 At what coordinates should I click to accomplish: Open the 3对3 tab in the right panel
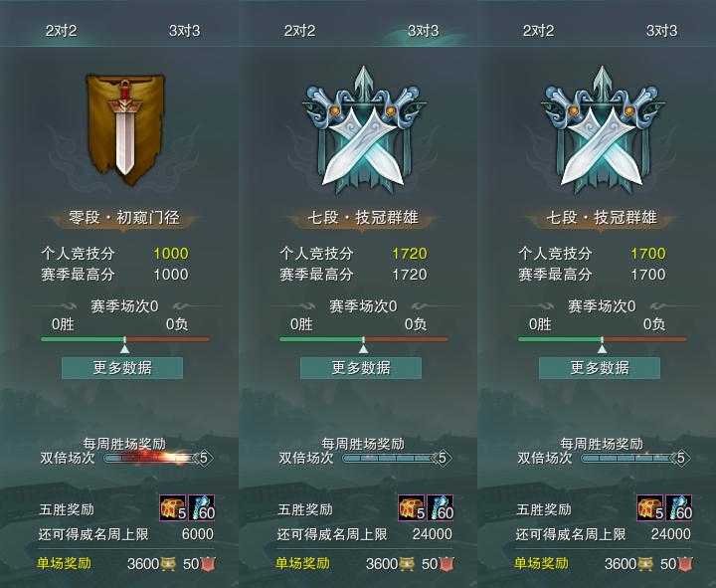661,31
